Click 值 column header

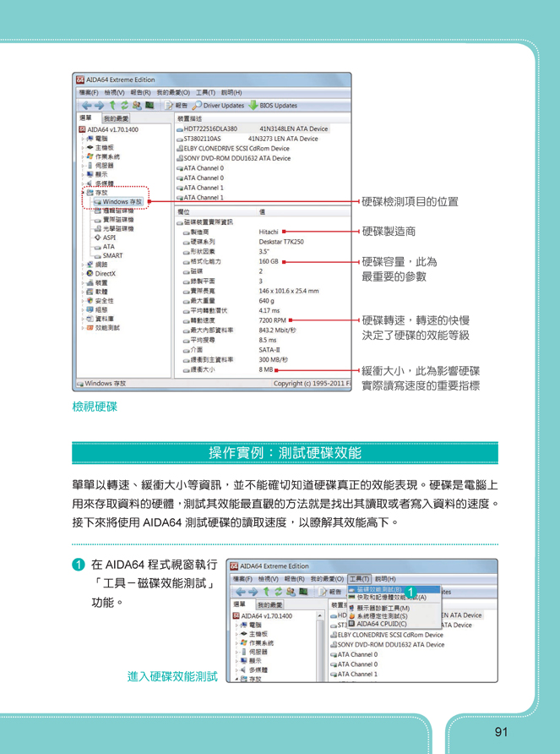[262, 211]
